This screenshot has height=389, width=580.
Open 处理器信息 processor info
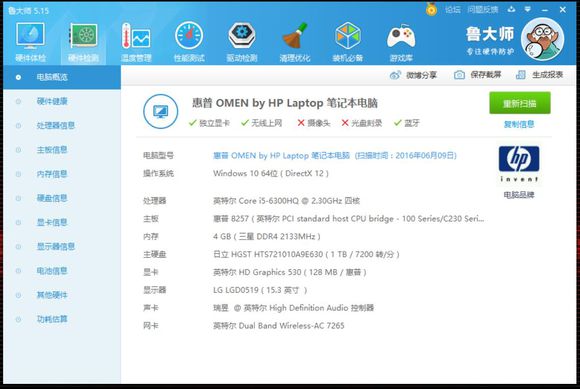55,126
